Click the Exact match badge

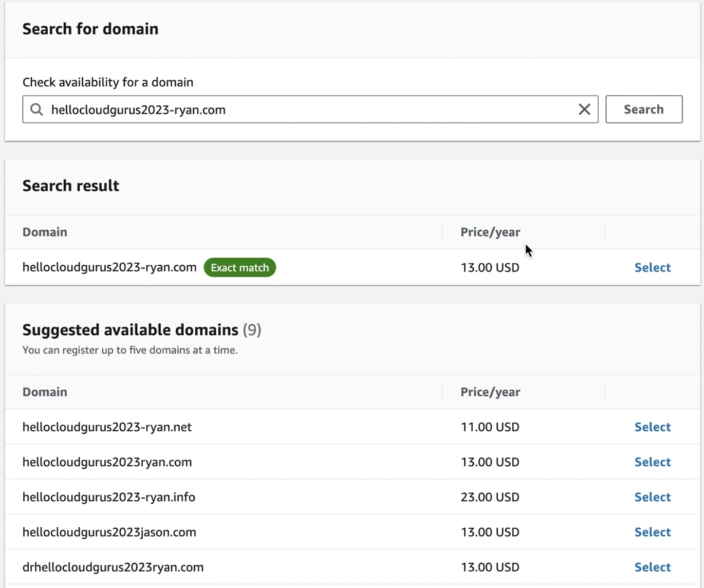[x=240, y=267]
